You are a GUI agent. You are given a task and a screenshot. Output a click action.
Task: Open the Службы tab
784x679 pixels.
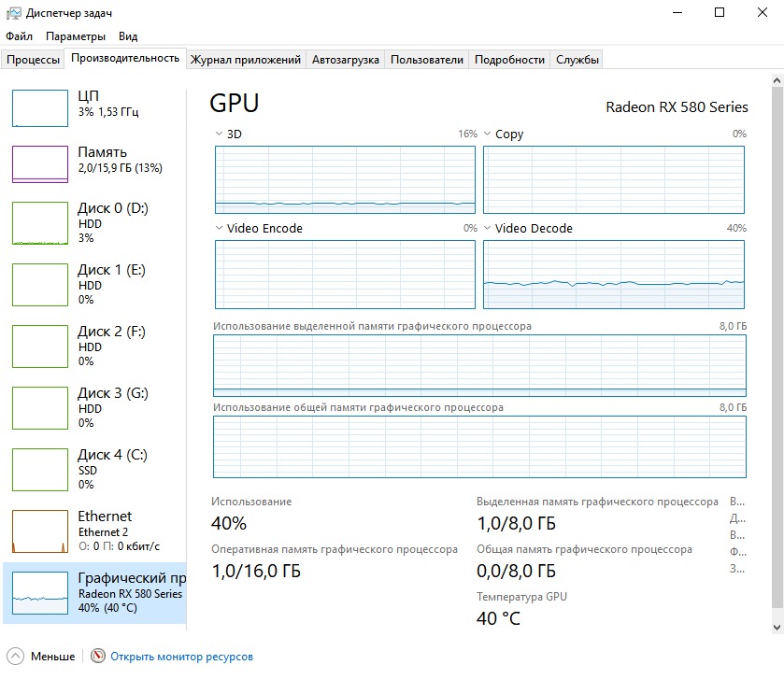click(x=577, y=60)
